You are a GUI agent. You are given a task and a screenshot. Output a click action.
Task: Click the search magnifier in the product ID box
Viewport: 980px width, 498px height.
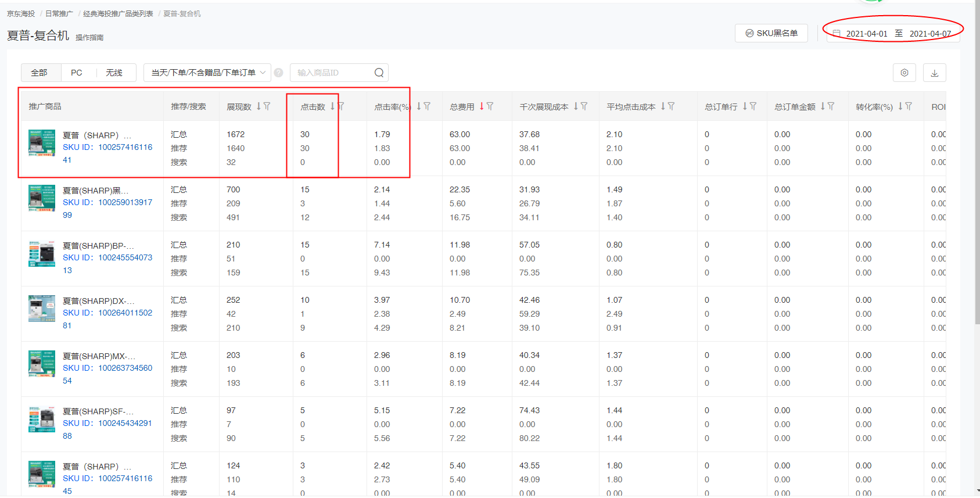[x=379, y=73]
